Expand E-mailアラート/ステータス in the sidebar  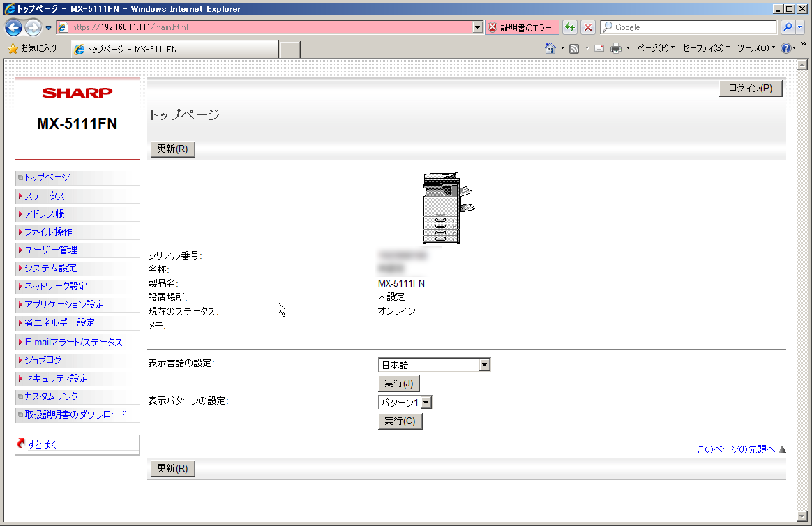(x=73, y=343)
